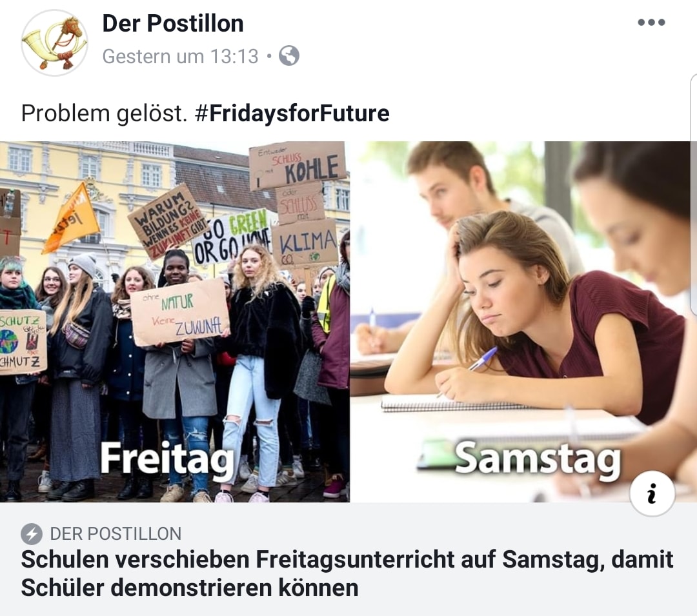Viewport: 697px width, 616px height.
Task: Click the white "Samstag" caption on image
Action: (x=538, y=459)
